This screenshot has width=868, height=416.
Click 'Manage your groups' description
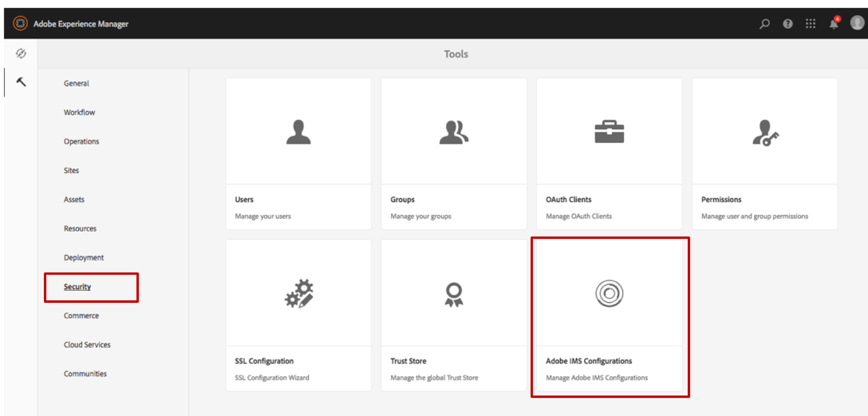tap(421, 216)
